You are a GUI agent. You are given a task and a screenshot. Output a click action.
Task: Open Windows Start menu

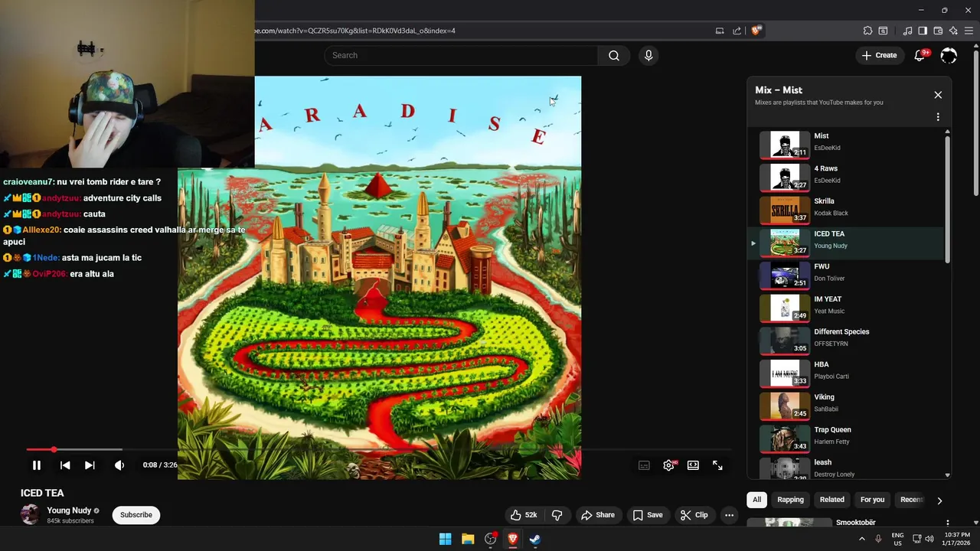(x=445, y=539)
